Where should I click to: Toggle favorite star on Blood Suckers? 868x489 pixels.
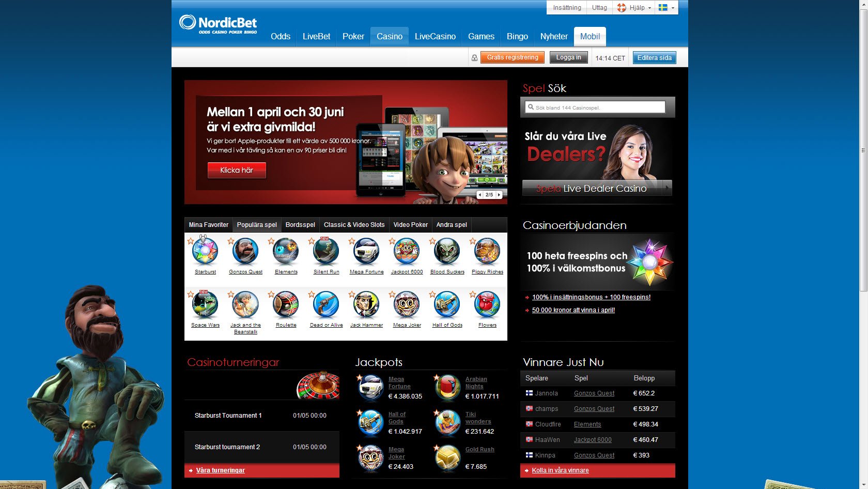tap(432, 241)
